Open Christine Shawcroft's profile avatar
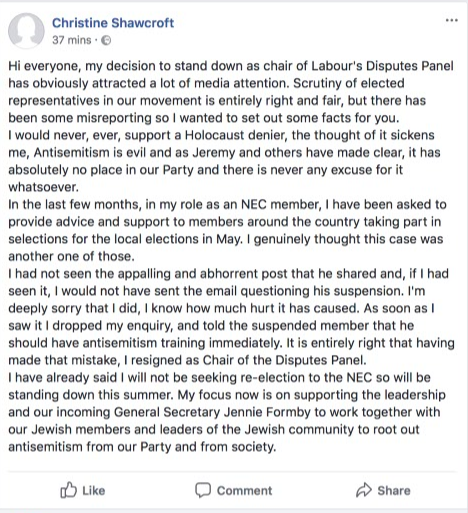The height and width of the screenshot is (513, 468). pos(26,31)
